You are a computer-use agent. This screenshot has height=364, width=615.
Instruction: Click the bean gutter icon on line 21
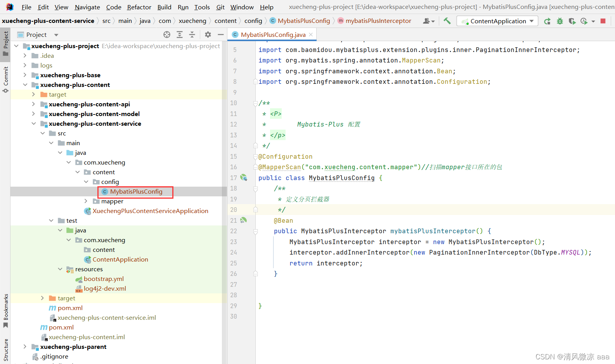click(x=244, y=220)
